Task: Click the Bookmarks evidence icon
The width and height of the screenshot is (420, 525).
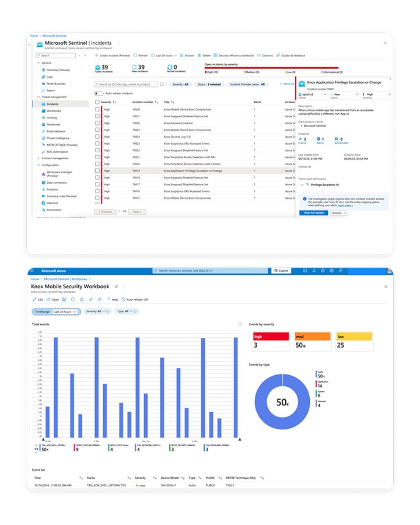Action: tap(336, 139)
